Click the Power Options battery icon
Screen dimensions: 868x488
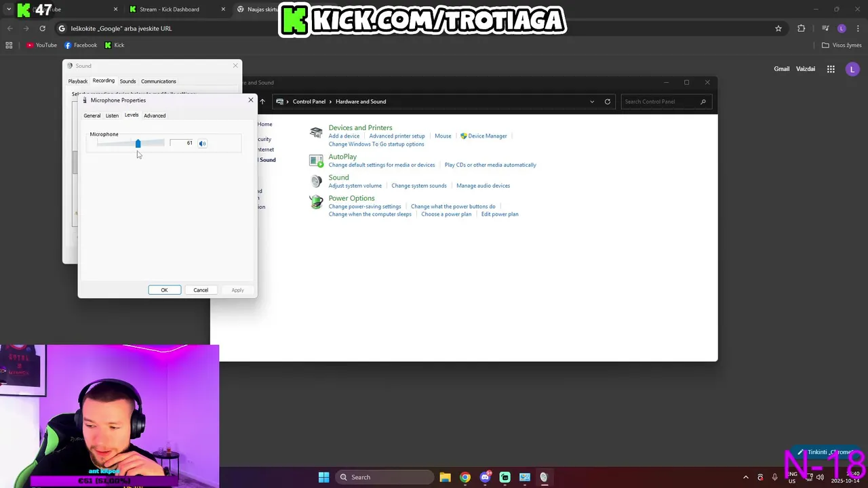coord(316,202)
